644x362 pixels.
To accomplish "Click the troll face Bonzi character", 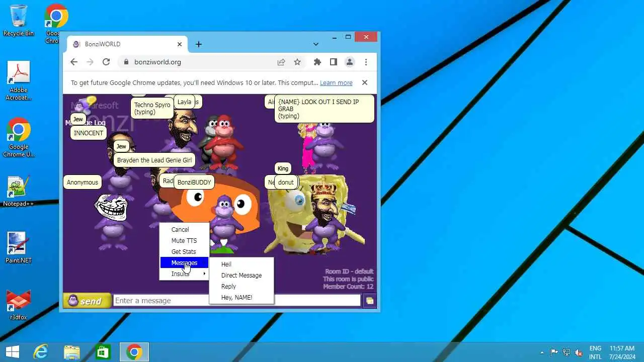I will [x=112, y=221].
